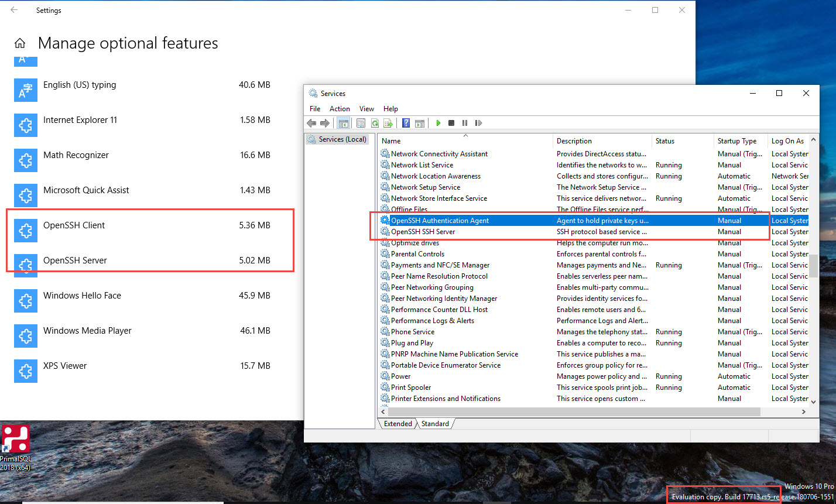Click gear icon beside Network Connectivity Assistant
The height and width of the screenshot is (504, 836).
click(x=385, y=154)
